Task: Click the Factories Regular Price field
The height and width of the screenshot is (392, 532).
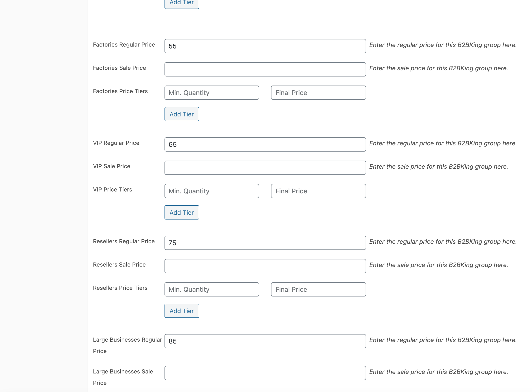Action: tap(265, 46)
